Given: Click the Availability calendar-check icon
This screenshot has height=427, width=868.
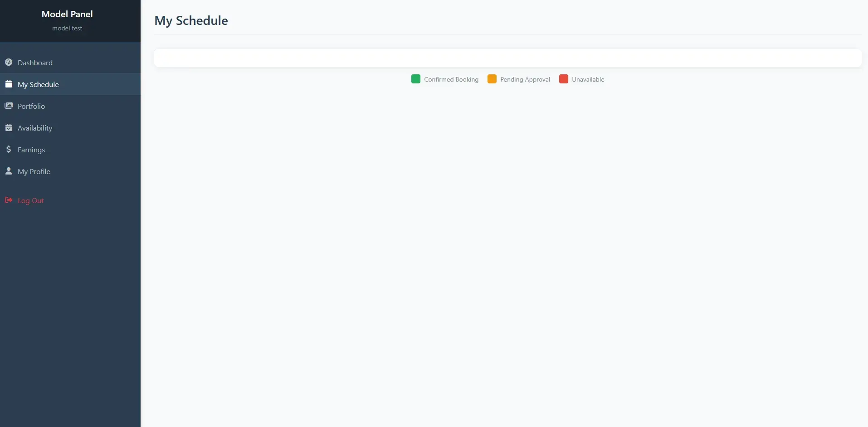Looking at the screenshot, I should pos(9,127).
